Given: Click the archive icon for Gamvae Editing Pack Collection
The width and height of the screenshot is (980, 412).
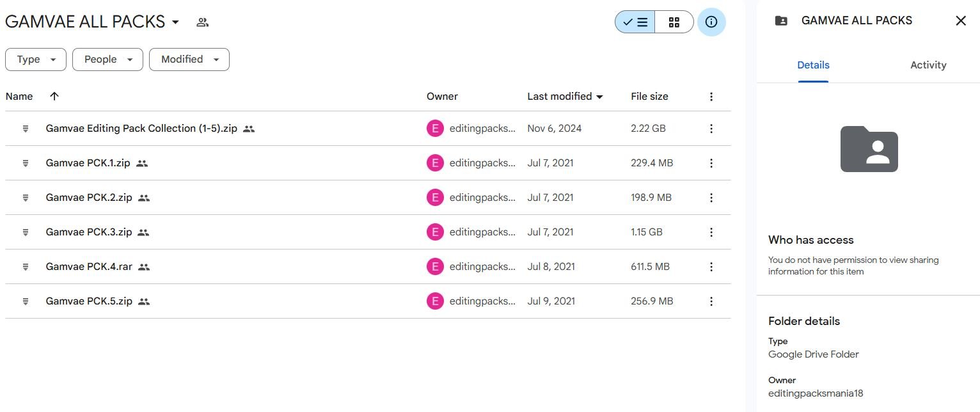Looking at the screenshot, I should [x=26, y=129].
